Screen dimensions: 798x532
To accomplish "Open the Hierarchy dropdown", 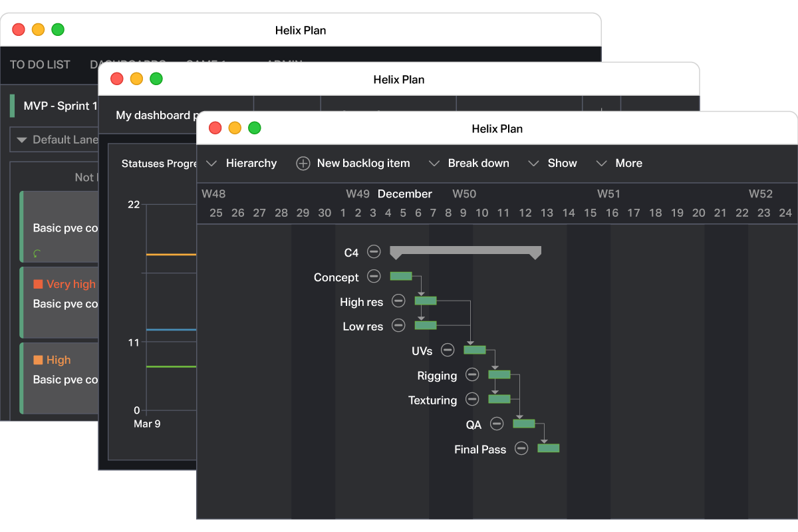I will [241, 164].
